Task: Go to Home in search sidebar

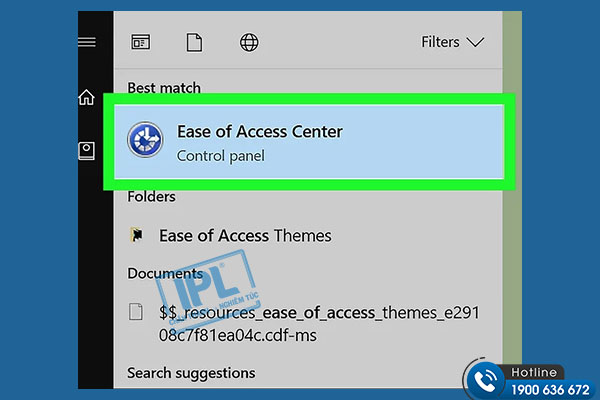Action: point(86,97)
